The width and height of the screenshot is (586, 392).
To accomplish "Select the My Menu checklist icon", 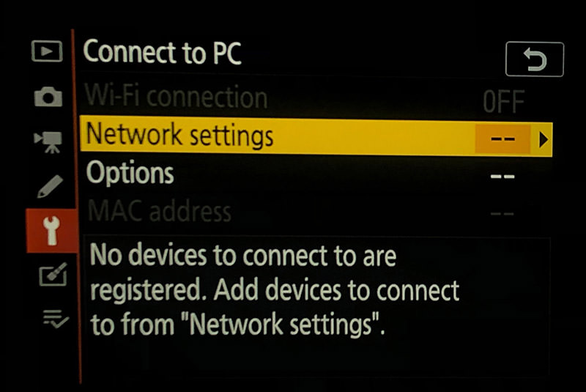I will tap(56, 319).
